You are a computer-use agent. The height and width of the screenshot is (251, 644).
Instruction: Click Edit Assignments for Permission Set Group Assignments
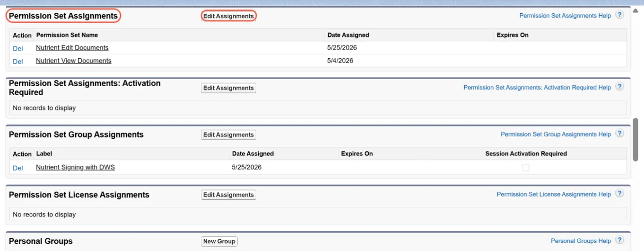pos(229,135)
